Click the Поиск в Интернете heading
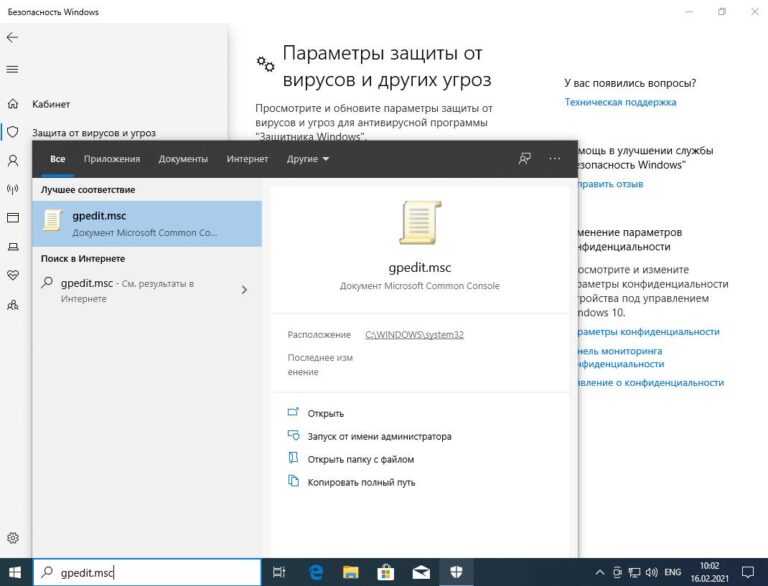Image resolution: width=768 pixels, height=586 pixels. (x=83, y=258)
